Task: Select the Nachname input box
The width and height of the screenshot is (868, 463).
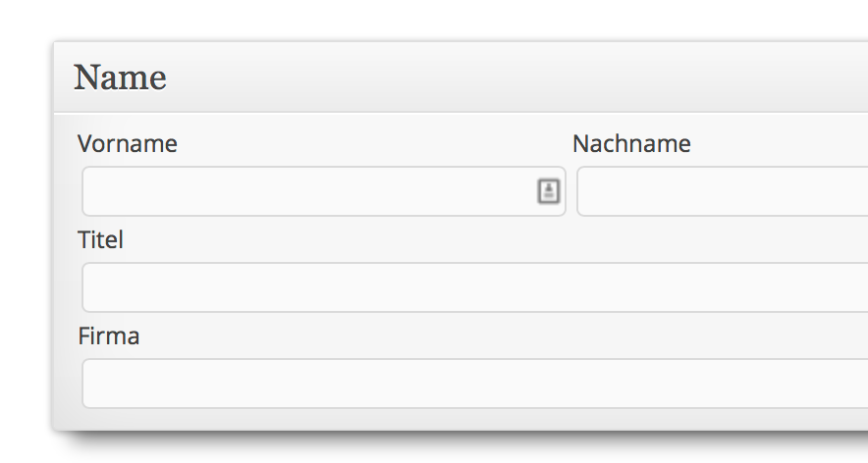Action: tap(723, 191)
